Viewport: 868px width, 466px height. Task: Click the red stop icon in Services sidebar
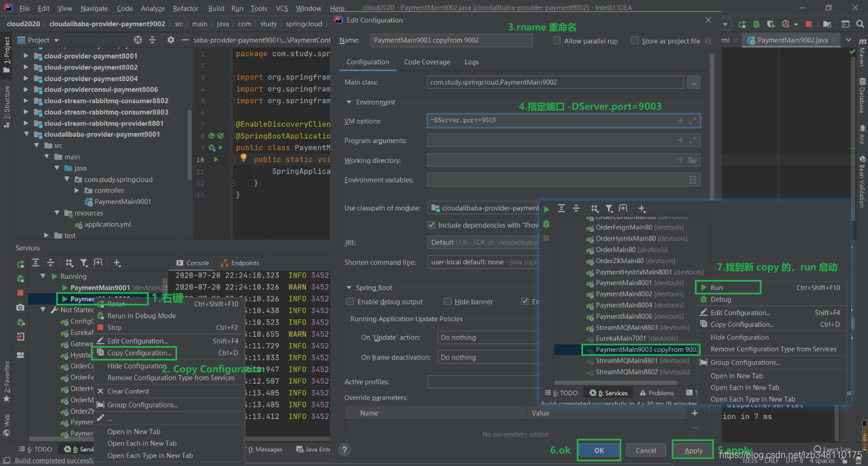[x=20, y=293]
